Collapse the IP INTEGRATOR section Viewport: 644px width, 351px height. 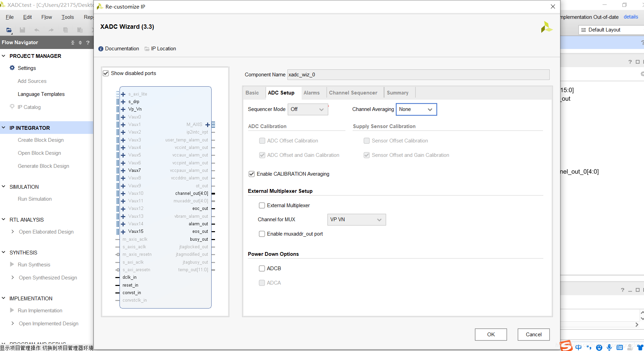3,128
